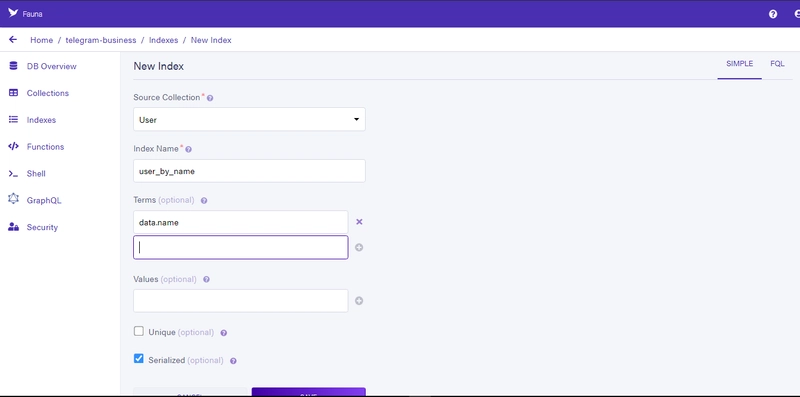Click the Security user-lock icon
Screen dimensions: 800x397
(13, 227)
